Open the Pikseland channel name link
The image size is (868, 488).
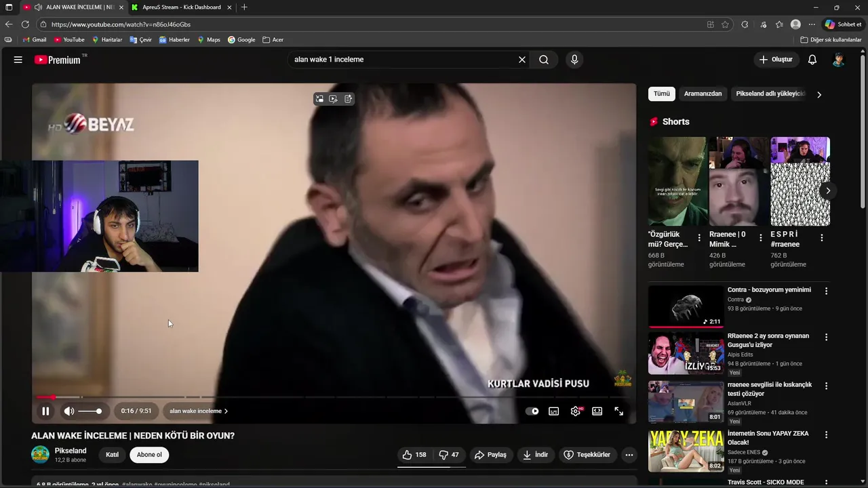pos(71,451)
